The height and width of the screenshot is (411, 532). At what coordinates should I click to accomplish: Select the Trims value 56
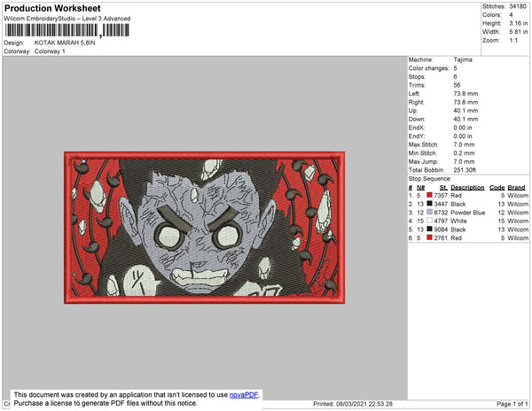(x=457, y=85)
